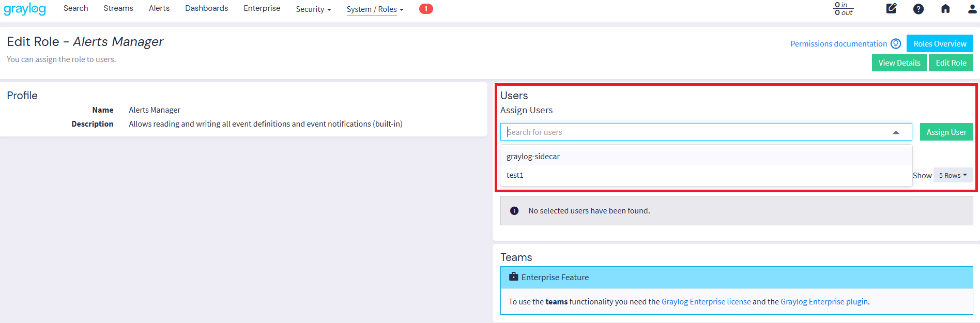The height and width of the screenshot is (323, 980).
Task: Open the 5 Rows dropdown
Action: click(x=953, y=175)
